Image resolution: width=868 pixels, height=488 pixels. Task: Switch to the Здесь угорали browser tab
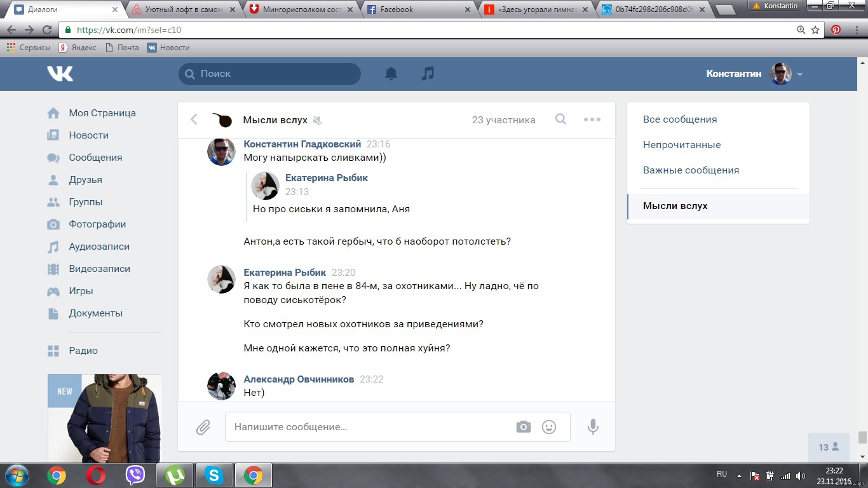coord(535,10)
